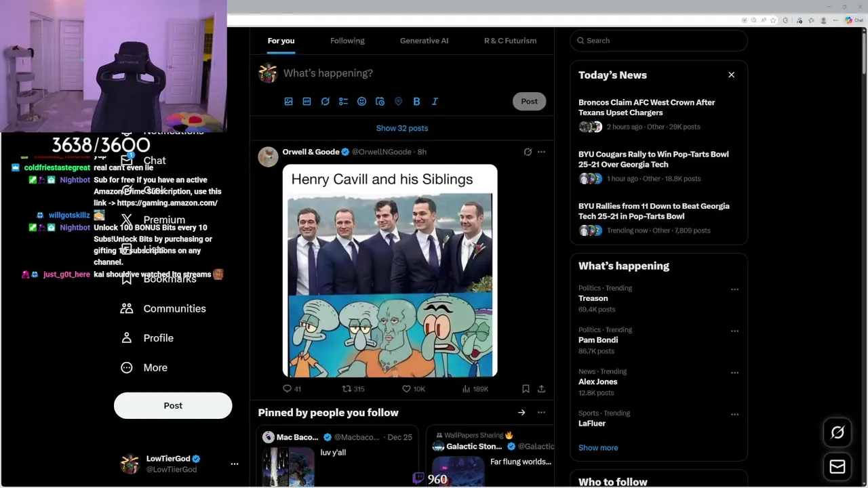Close the Today's News panel
This screenshot has height=488, width=868.
click(731, 75)
